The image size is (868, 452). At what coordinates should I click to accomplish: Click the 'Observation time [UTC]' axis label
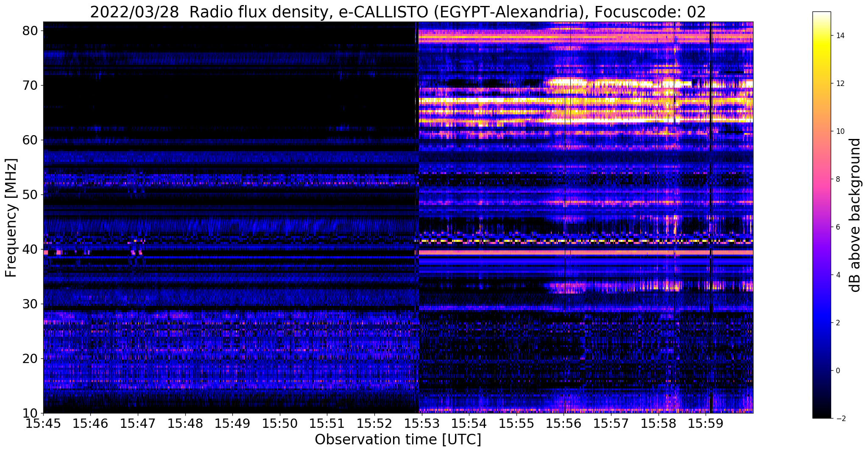point(398,440)
